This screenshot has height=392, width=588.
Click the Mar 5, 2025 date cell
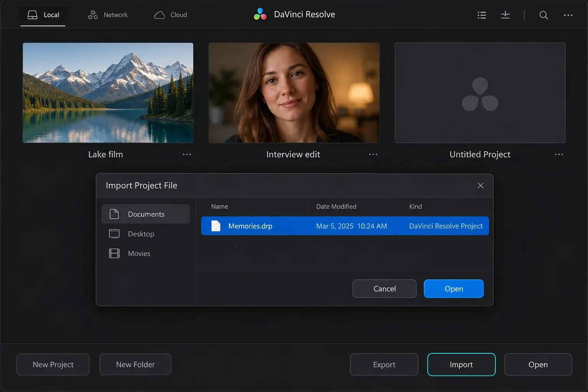[x=351, y=226]
